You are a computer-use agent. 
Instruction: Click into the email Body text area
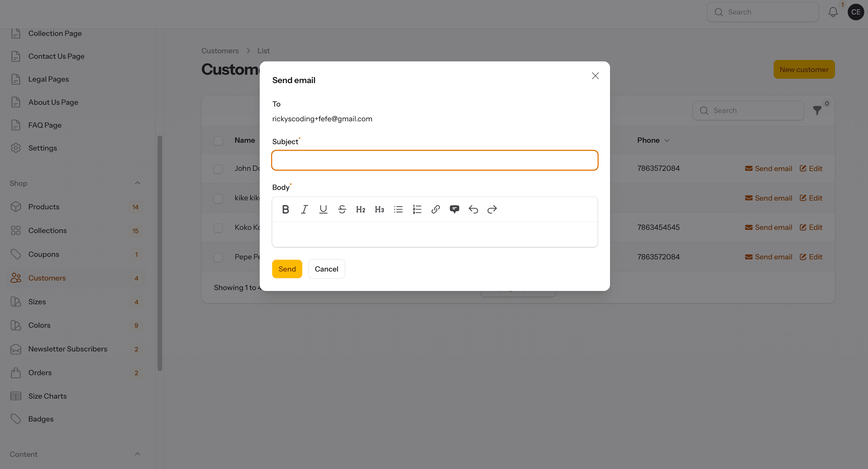[x=435, y=235]
